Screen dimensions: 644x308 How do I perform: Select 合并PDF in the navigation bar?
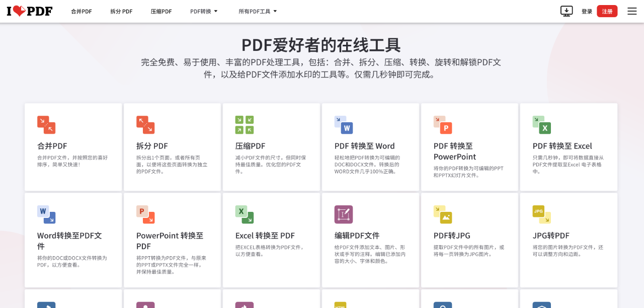[81, 11]
